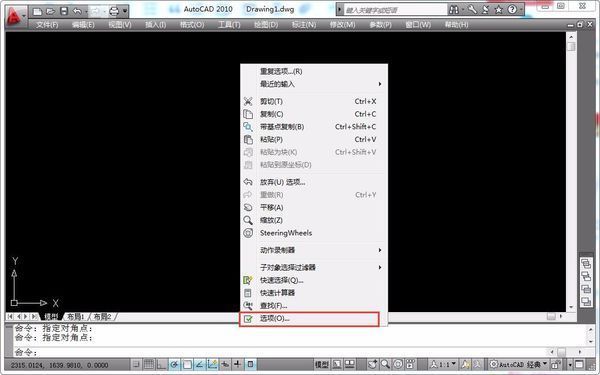The width and height of the screenshot is (600, 375).
Task: Toggle Ortho mode in status bar
Action: [x=161, y=364]
